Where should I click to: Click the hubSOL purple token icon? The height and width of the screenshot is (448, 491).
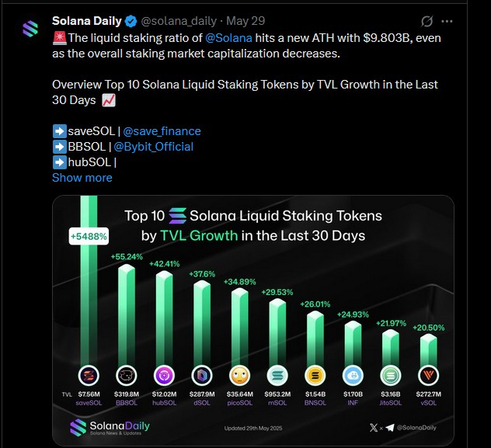[x=165, y=376]
